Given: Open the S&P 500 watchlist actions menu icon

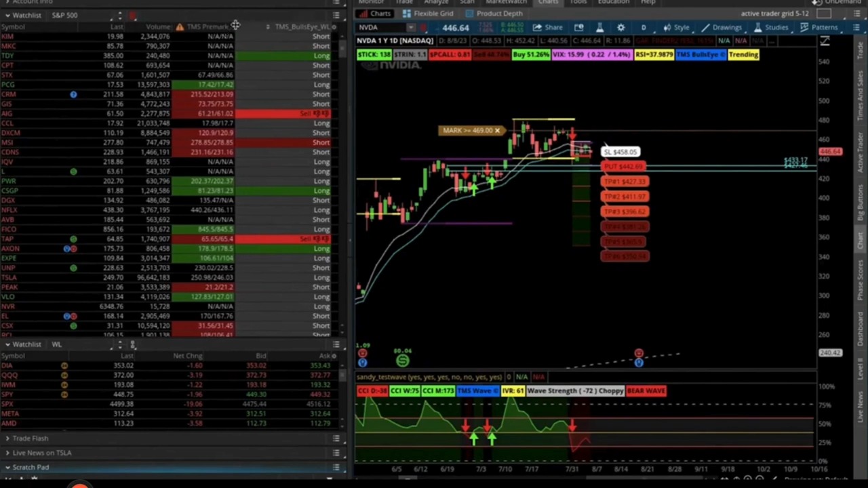Looking at the screenshot, I should [x=336, y=15].
